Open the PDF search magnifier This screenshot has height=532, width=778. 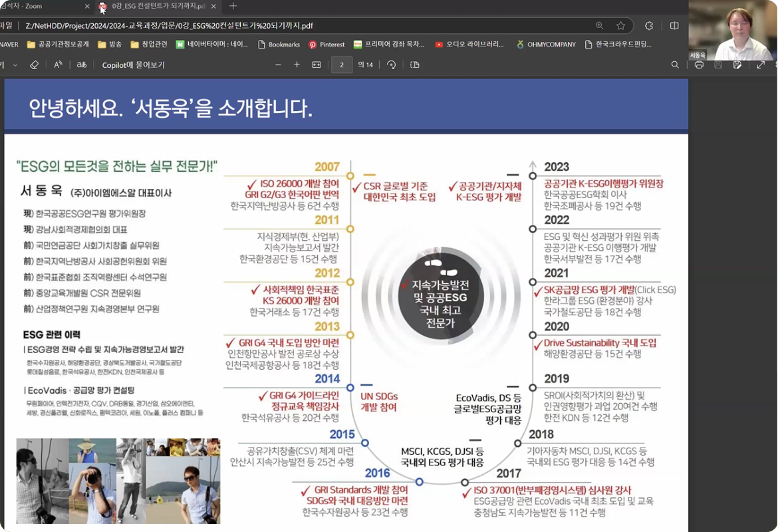675,65
